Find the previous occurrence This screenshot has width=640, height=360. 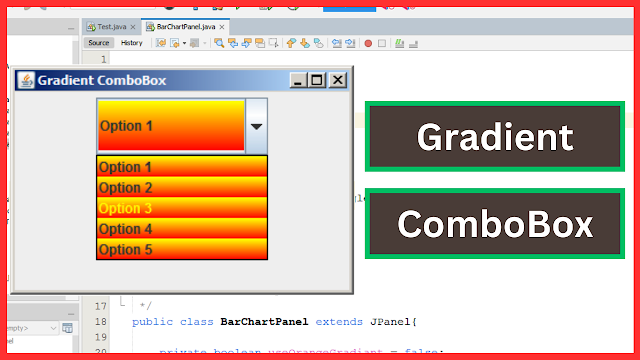[x=233, y=43]
